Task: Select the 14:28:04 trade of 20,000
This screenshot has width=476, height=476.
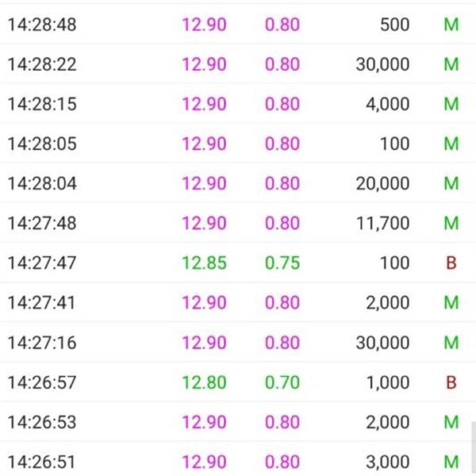Action: pos(238,183)
